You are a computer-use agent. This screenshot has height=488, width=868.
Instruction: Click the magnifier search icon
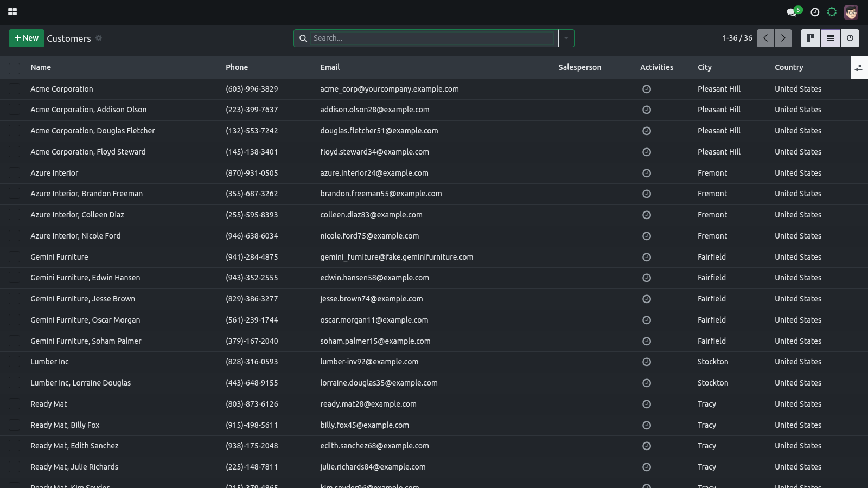pos(303,38)
